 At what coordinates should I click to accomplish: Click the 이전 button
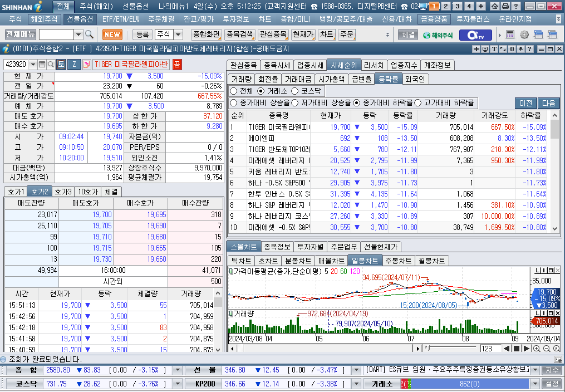[x=525, y=104]
